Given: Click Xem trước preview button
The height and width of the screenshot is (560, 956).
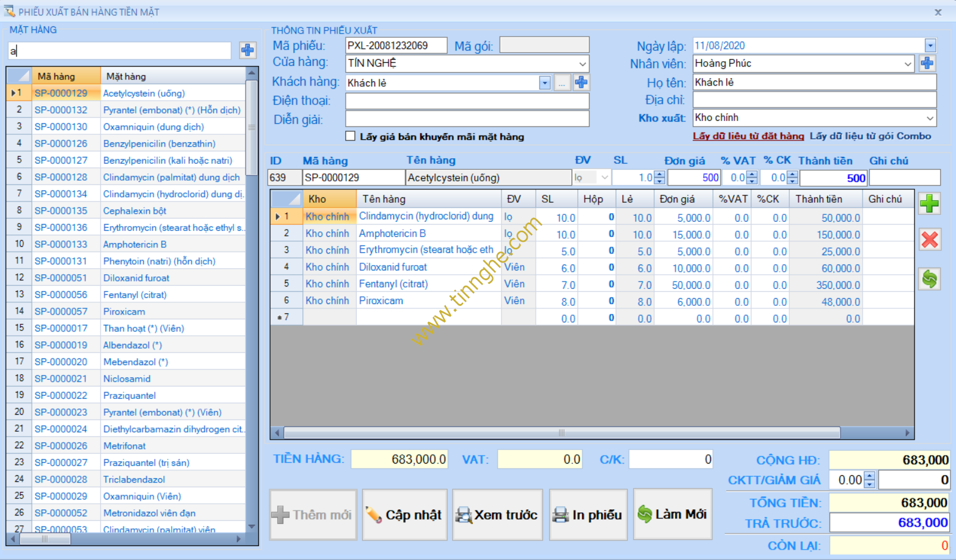Looking at the screenshot, I should (497, 515).
